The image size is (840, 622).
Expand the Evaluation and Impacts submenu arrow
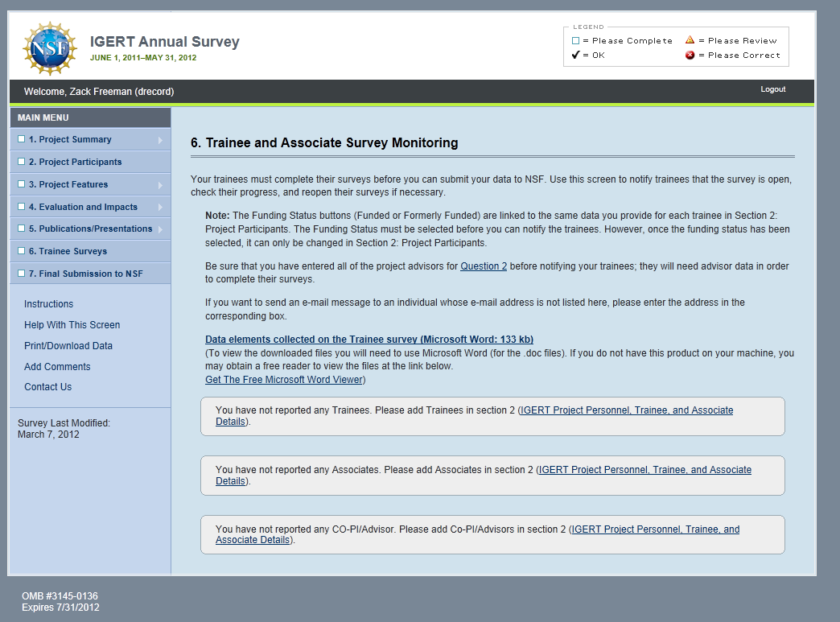[160, 207]
